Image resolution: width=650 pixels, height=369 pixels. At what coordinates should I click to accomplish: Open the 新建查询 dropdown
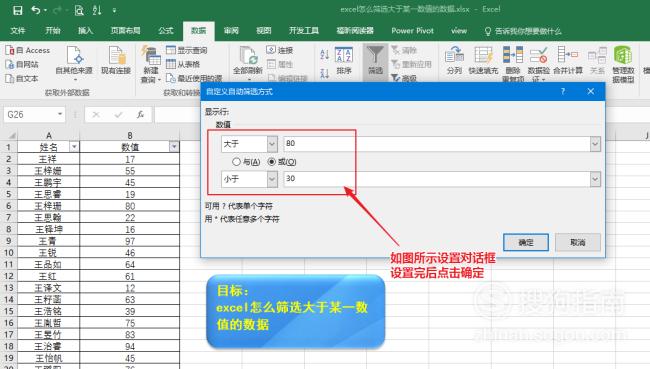[x=150, y=64]
